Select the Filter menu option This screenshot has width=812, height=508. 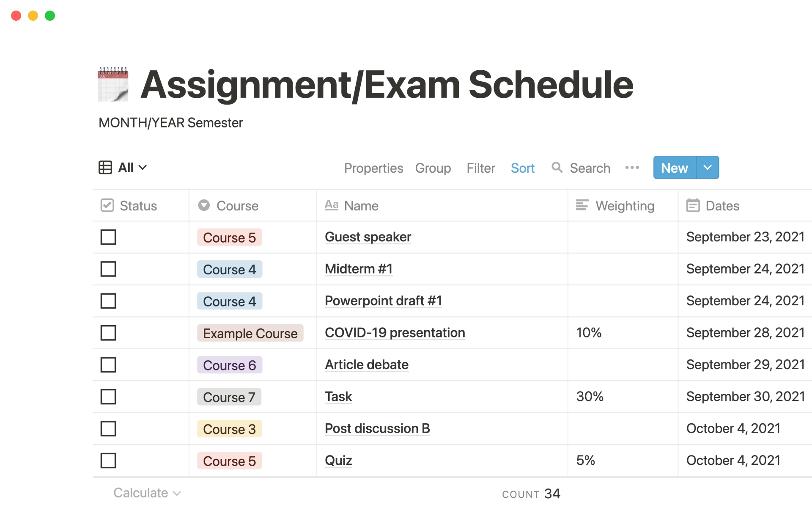480,167
